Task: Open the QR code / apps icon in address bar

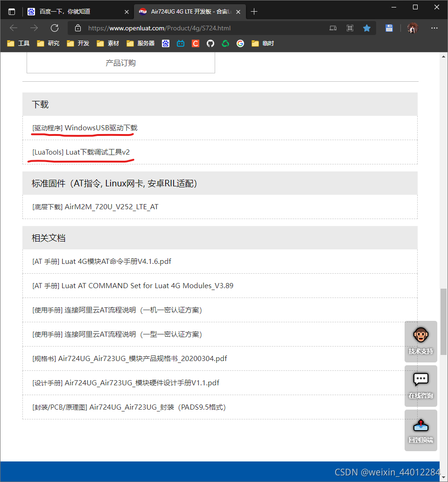Action: [x=350, y=28]
